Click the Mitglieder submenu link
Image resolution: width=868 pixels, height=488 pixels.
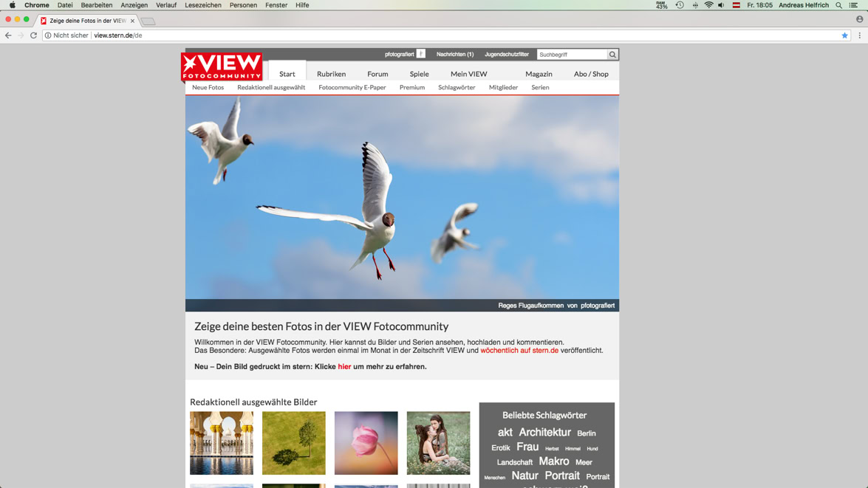coord(503,87)
